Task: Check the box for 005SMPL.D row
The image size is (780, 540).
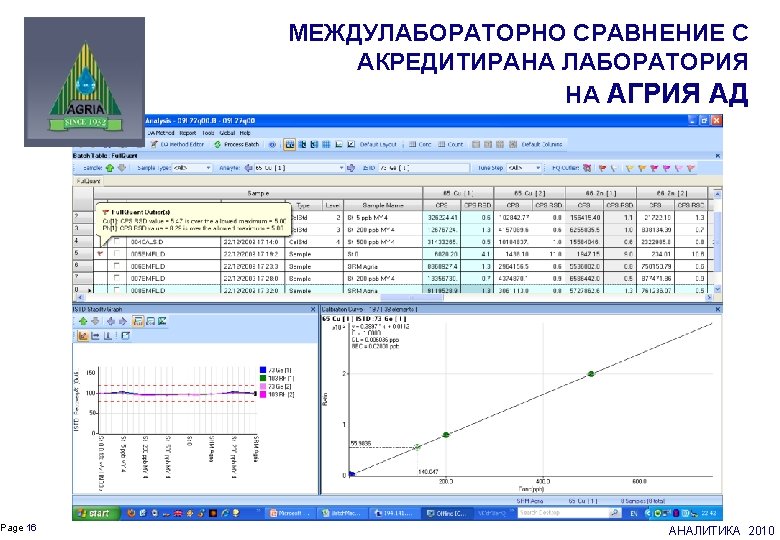Action: (116, 254)
